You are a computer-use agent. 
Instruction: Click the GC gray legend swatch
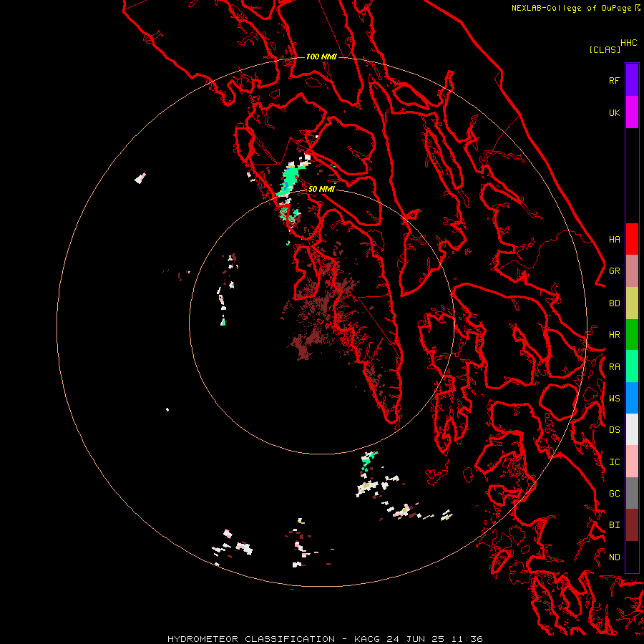tap(632, 493)
